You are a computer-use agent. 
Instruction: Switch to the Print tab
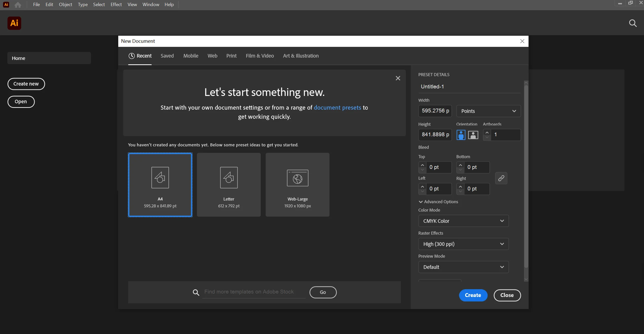pos(231,56)
